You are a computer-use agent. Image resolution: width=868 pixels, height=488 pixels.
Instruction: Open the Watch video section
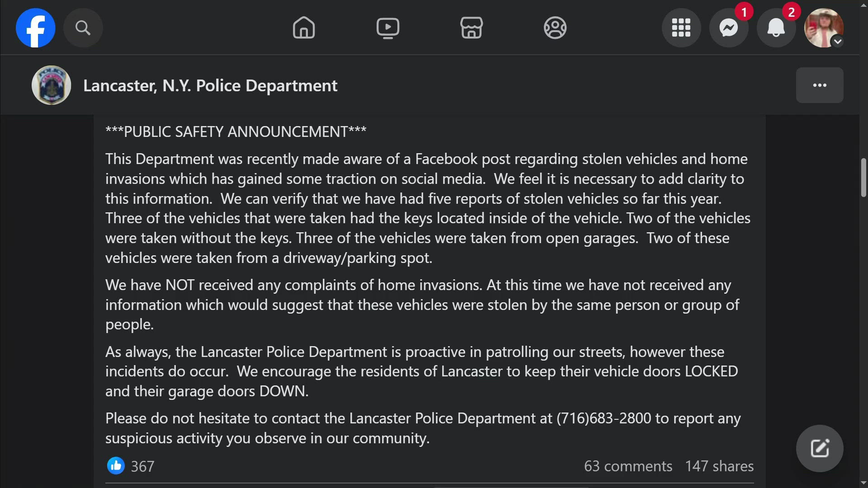point(387,28)
